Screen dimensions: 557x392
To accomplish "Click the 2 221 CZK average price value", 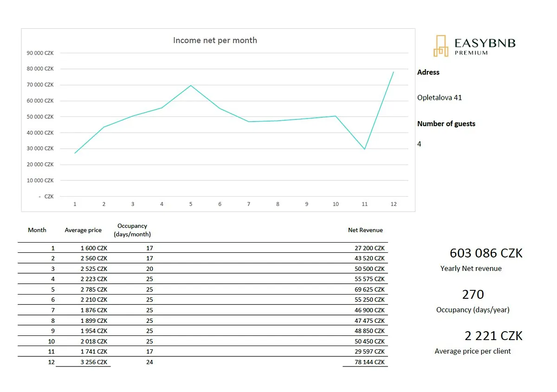I will tap(493, 336).
